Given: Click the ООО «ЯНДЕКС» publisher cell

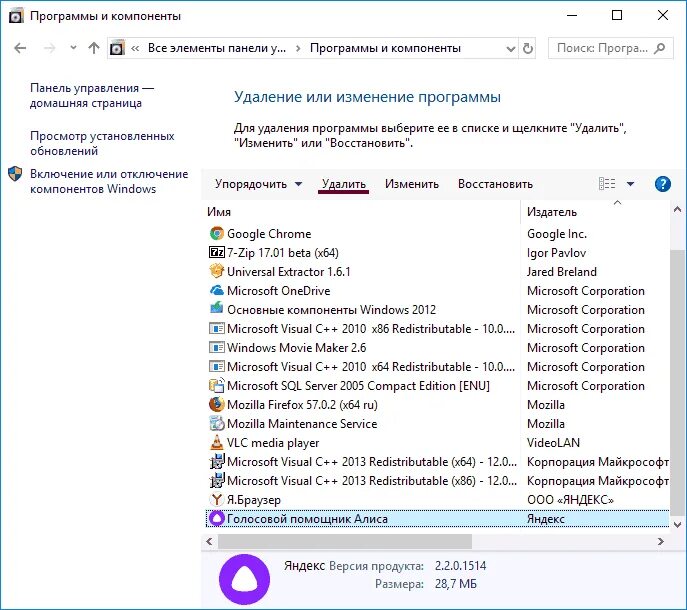Looking at the screenshot, I should [570, 500].
